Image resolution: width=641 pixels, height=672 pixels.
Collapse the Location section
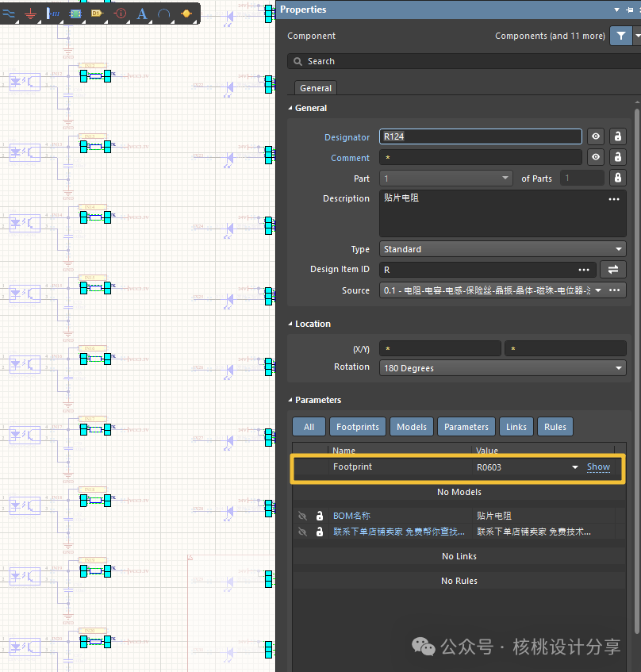pos(290,324)
